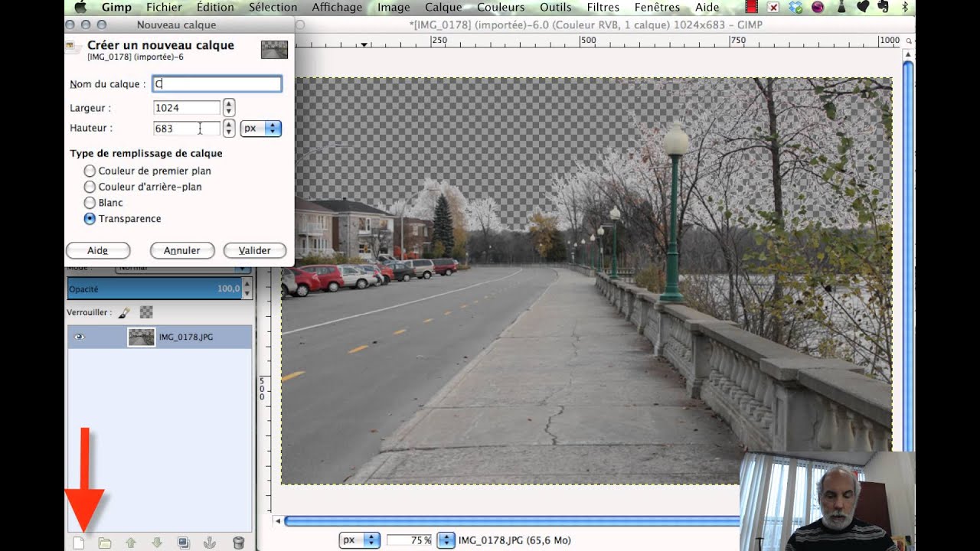Open the Fenêtres menu
980x551 pixels.
pyautogui.click(x=657, y=8)
